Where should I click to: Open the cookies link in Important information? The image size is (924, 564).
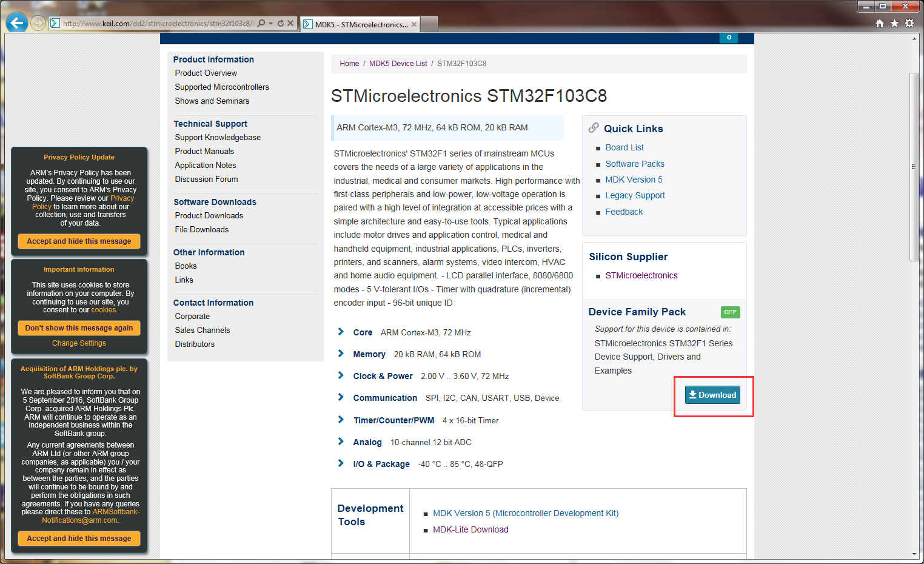104,310
